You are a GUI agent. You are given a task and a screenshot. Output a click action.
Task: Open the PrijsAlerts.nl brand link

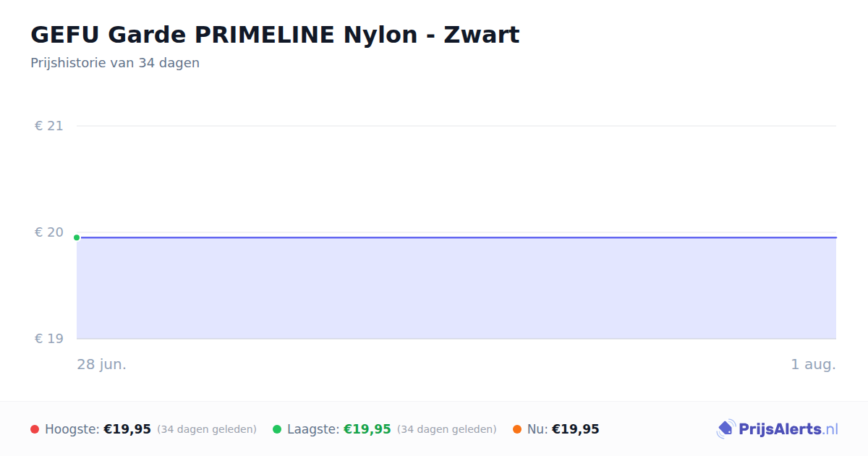[x=777, y=429]
